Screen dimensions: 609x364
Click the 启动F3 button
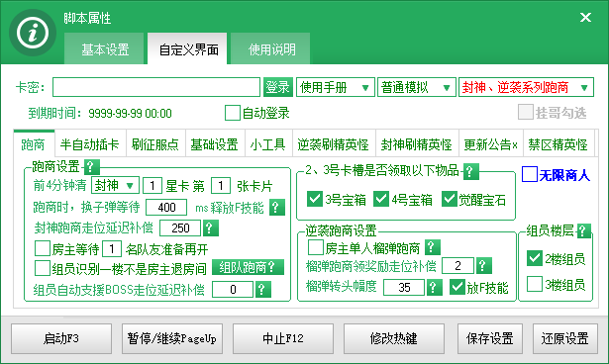(61, 338)
